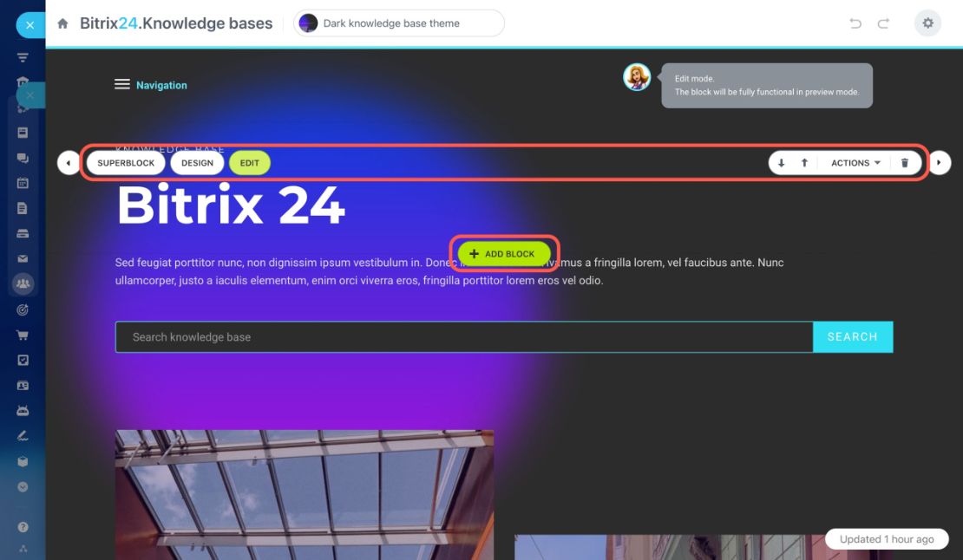This screenshot has height=560, width=963.
Task: Open the Actions dropdown menu
Action: (855, 163)
